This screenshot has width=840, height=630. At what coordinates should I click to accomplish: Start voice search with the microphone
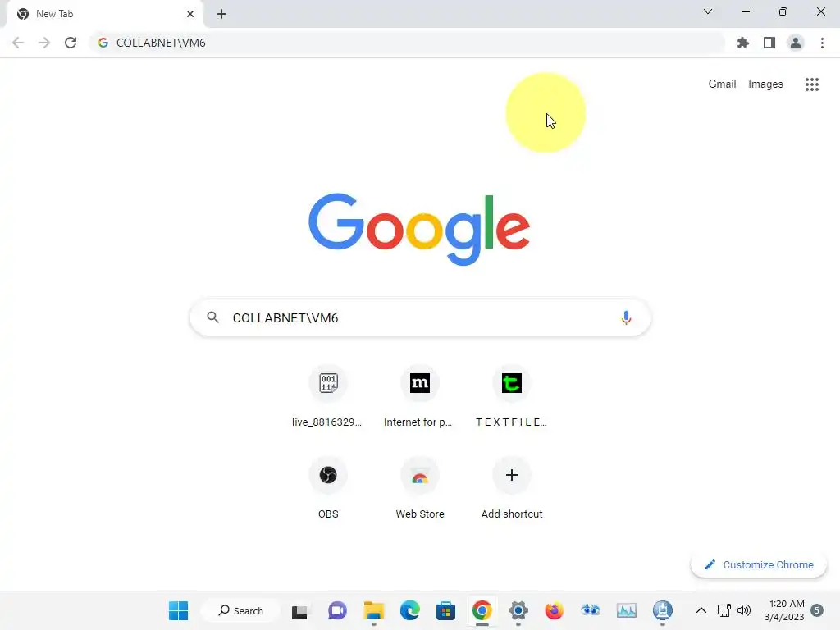[x=626, y=317]
